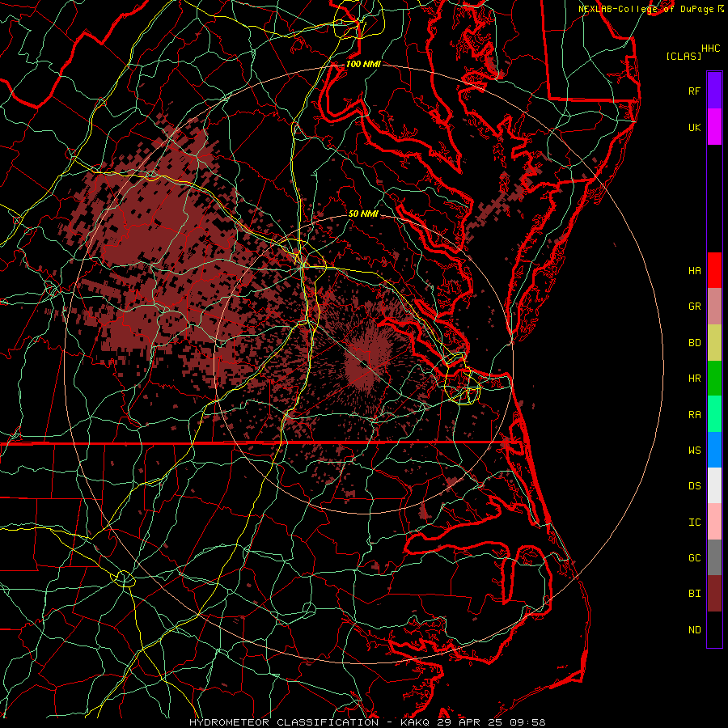Click the HR legend label
Screen dimensions: 728x728
coord(694,379)
